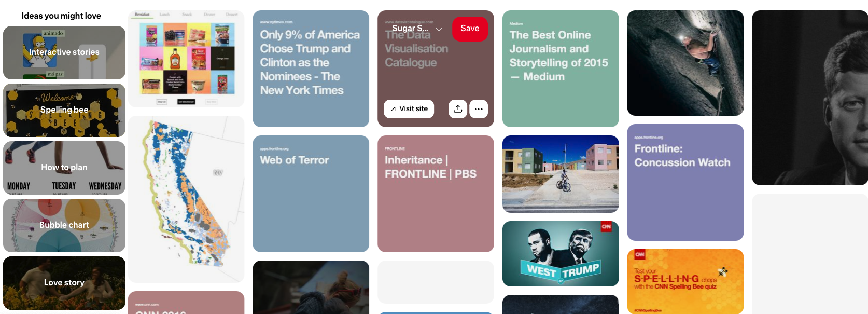This screenshot has height=314, width=868.
Task: Open the Frontline: Concussion Watch pin
Action: (685, 182)
